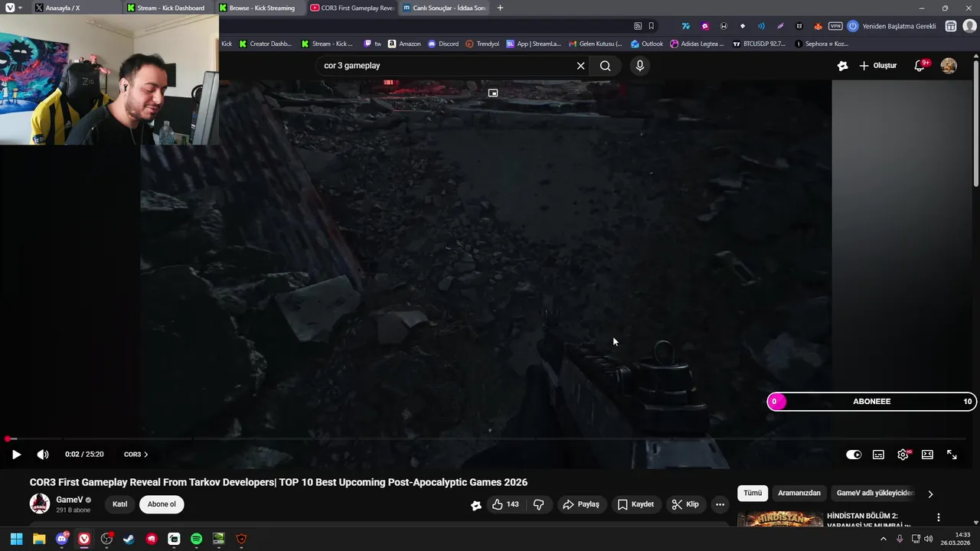Open Amazon bookmark
980x551 pixels.
coord(404,44)
